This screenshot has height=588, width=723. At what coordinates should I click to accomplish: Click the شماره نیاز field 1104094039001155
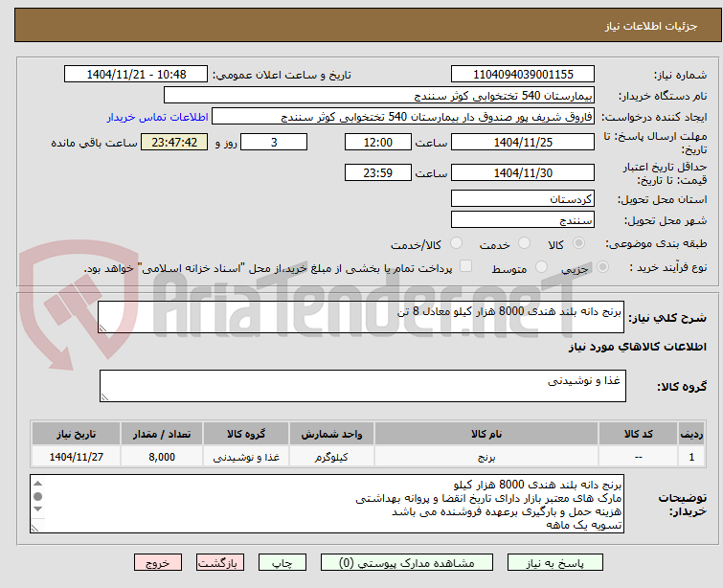coord(523,75)
